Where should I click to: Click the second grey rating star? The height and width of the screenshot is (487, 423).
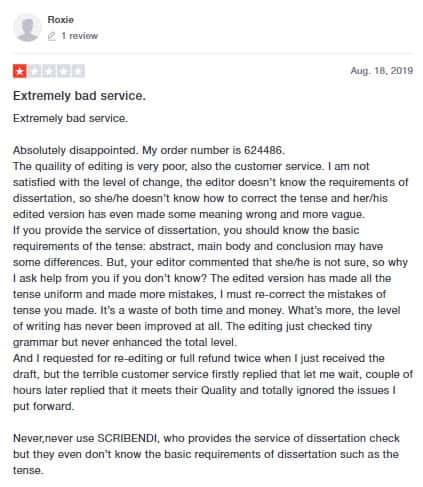tap(34, 71)
